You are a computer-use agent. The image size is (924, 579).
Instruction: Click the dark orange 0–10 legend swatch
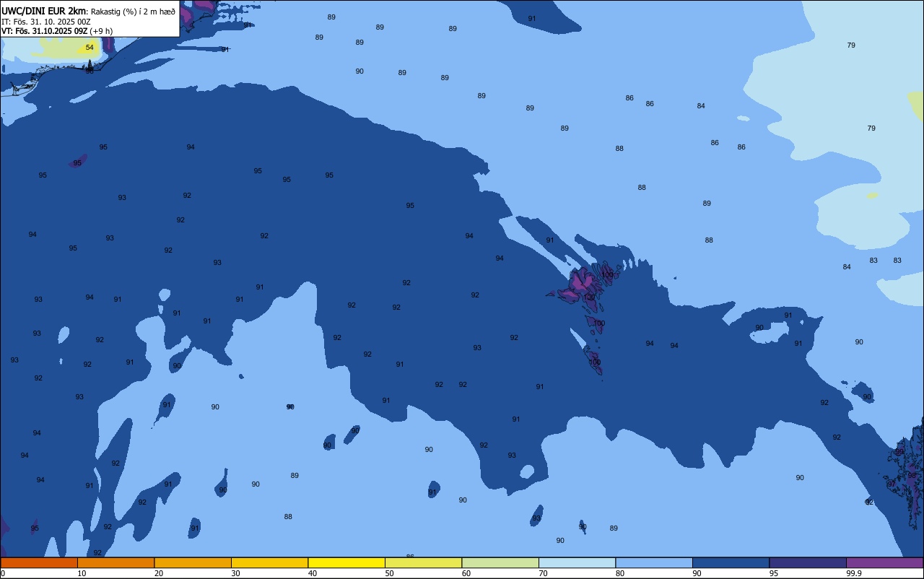[x=39, y=562]
